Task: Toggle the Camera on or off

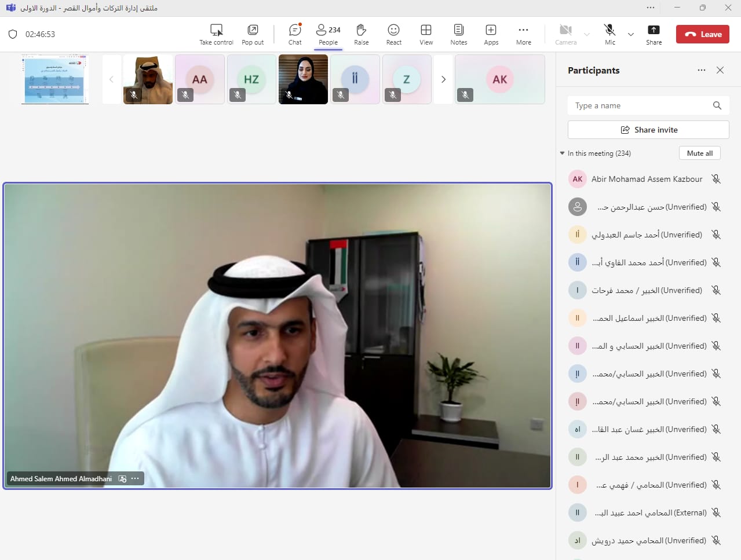Action: [x=565, y=34]
